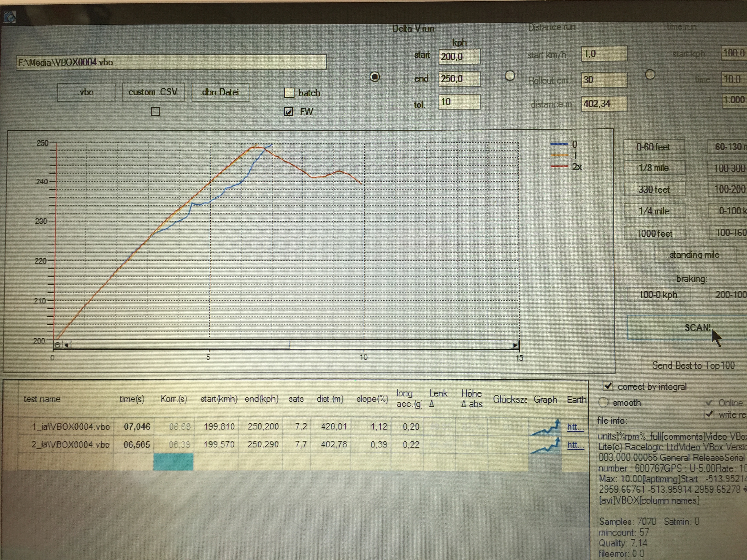
Task: Enable the batch checkbox
Action: [290, 93]
